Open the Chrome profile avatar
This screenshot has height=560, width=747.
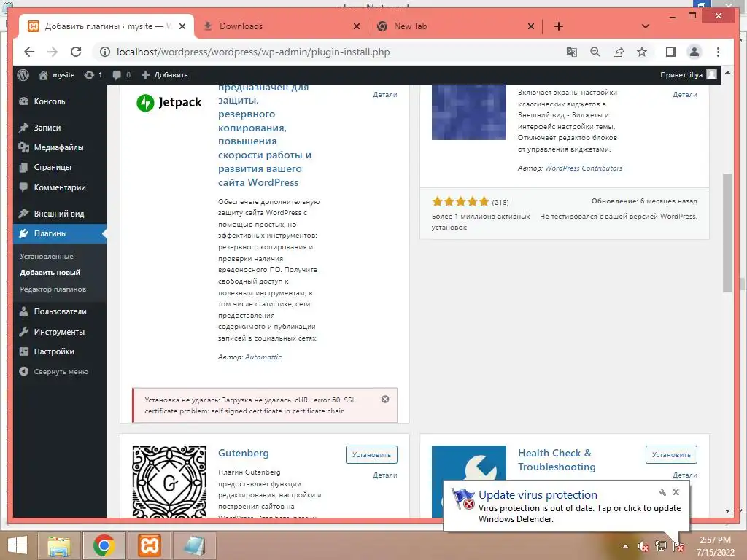coord(694,52)
